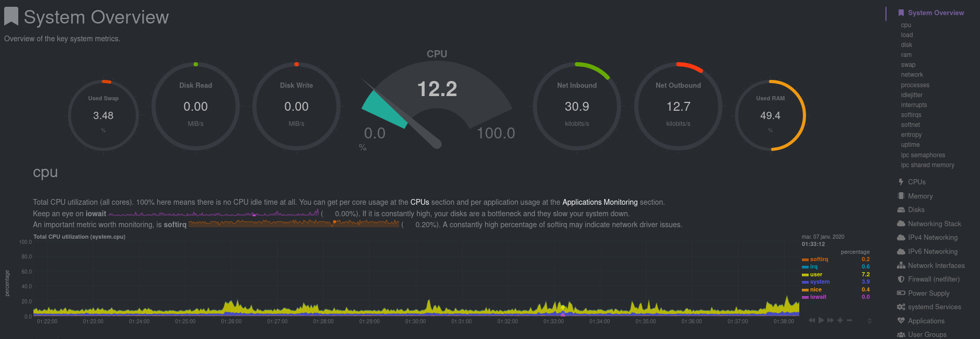
Task: Jump to softnet in sidebar
Action: [911, 125]
